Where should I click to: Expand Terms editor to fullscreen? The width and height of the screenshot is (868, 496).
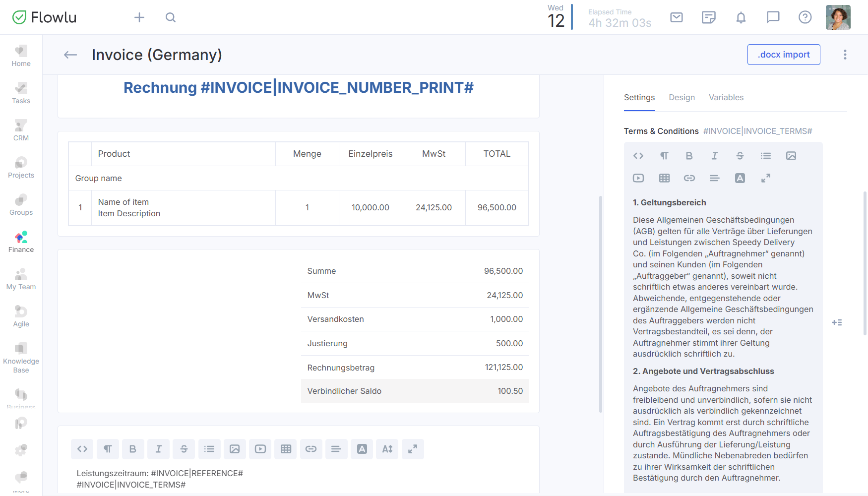[765, 178]
